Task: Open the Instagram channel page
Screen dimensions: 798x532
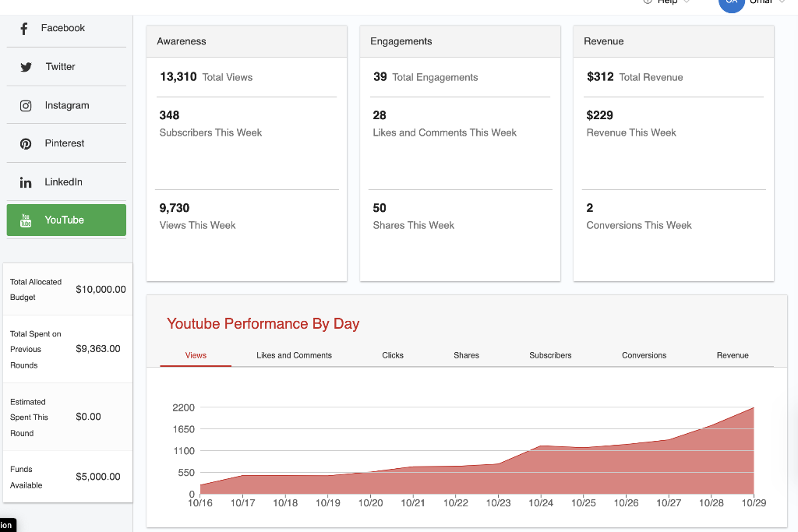Action: pos(66,105)
